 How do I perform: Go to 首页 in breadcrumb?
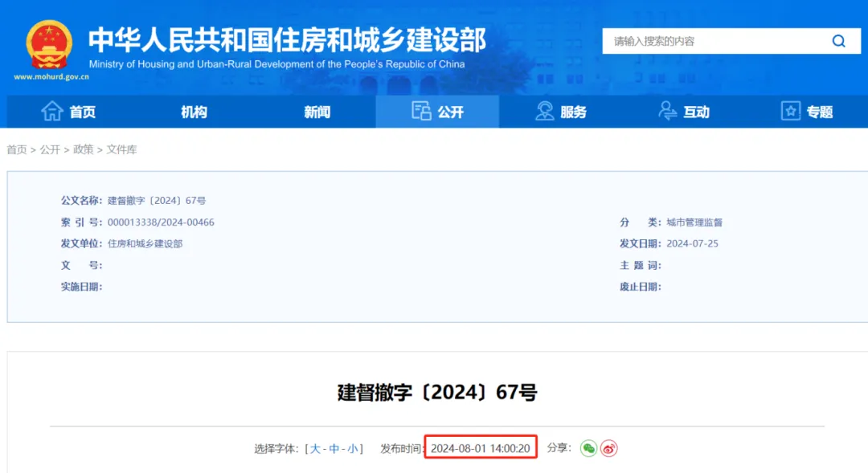coord(17,150)
